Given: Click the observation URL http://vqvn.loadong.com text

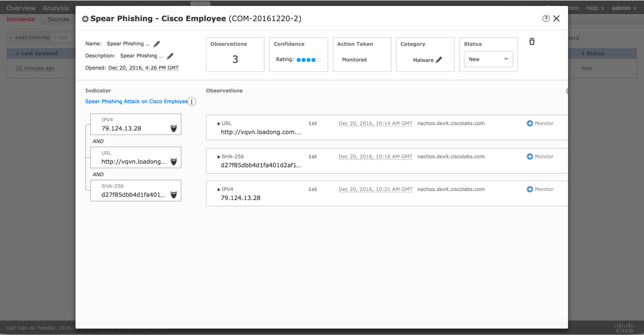Looking at the screenshot, I should [x=261, y=132].
